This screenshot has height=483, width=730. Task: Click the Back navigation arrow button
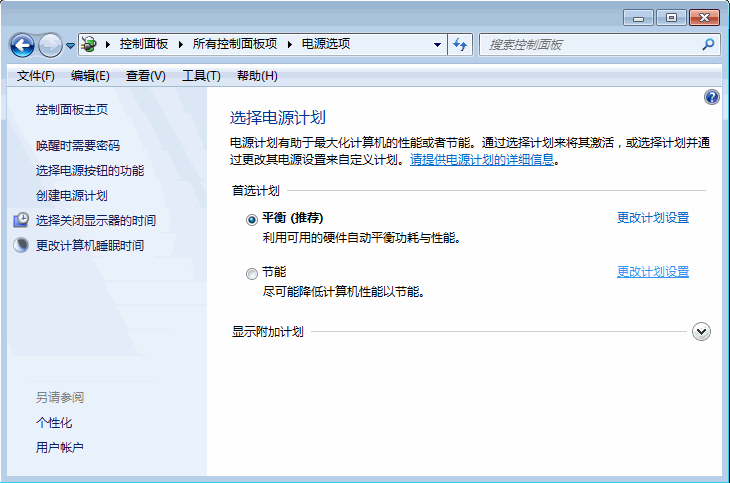[x=22, y=45]
